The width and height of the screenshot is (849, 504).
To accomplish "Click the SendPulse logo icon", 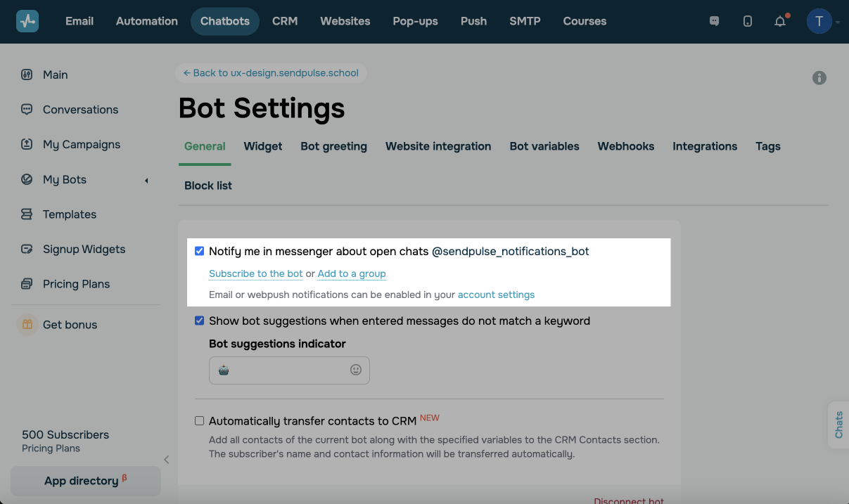I will [x=27, y=21].
